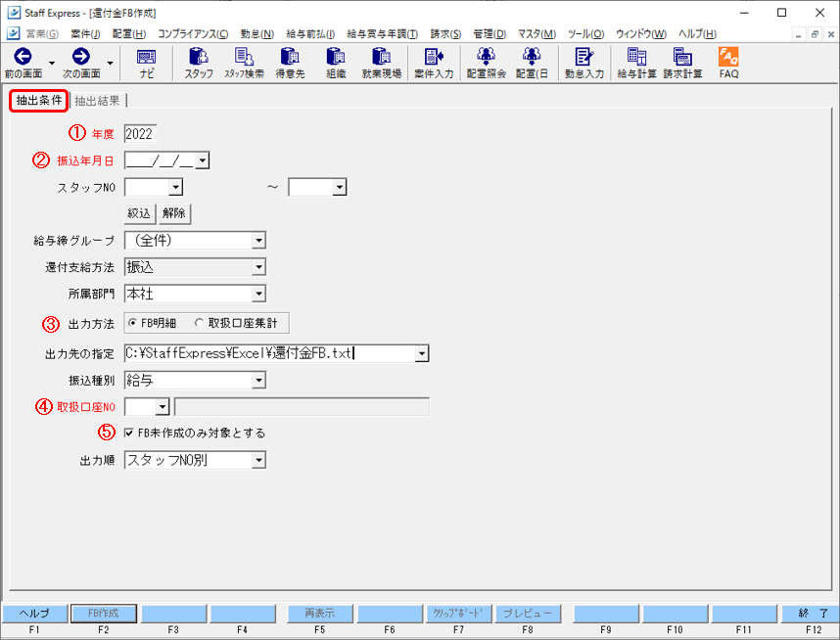Viewport: 840px width, 640px height.
Task: Expand the 所属部門 dropdown
Action: pos(258,294)
